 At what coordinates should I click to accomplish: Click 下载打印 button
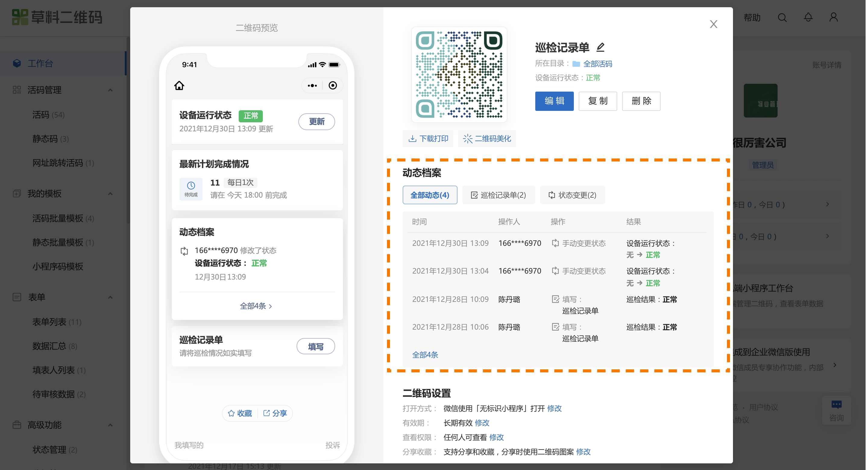pyautogui.click(x=429, y=139)
